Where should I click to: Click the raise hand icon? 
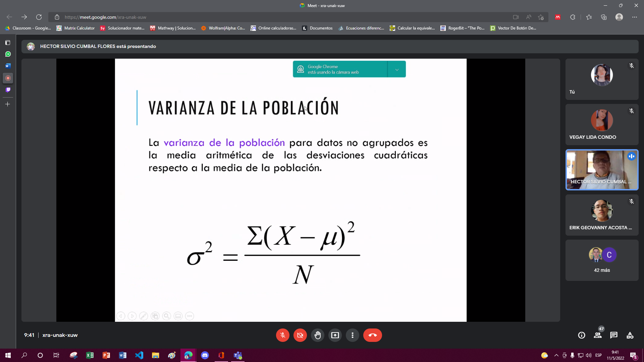pyautogui.click(x=318, y=335)
